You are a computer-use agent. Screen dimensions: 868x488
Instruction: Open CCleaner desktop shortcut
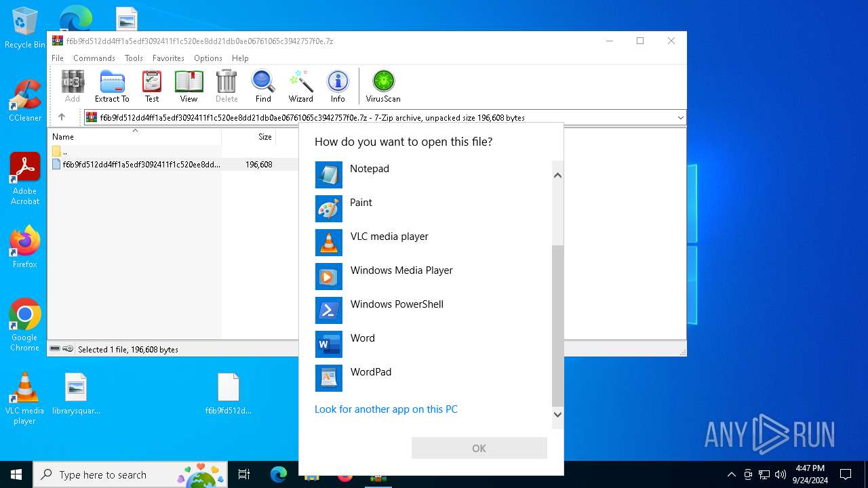coord(25,100)
